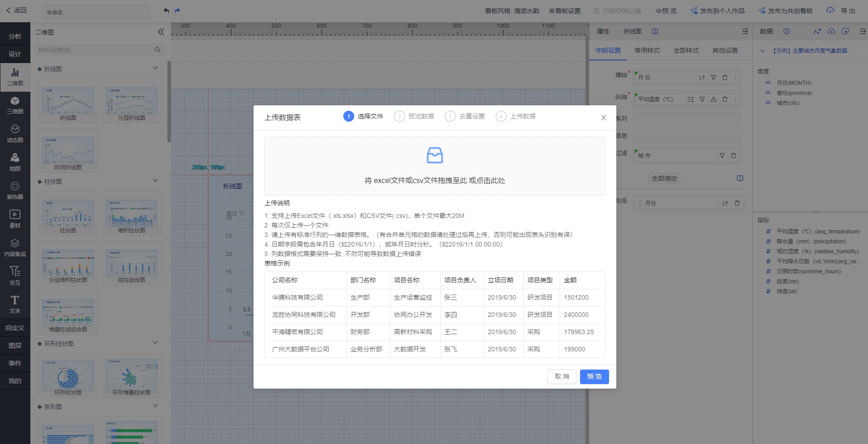868x444 pixels.
Task: Collapse the 柱状图 chart group
Action: (x=155, y=181)
